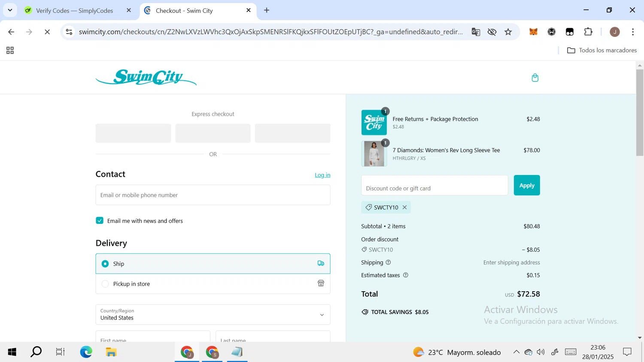Open Google Translate icon in address bar
644x362 pixels.
pos(476,32)
